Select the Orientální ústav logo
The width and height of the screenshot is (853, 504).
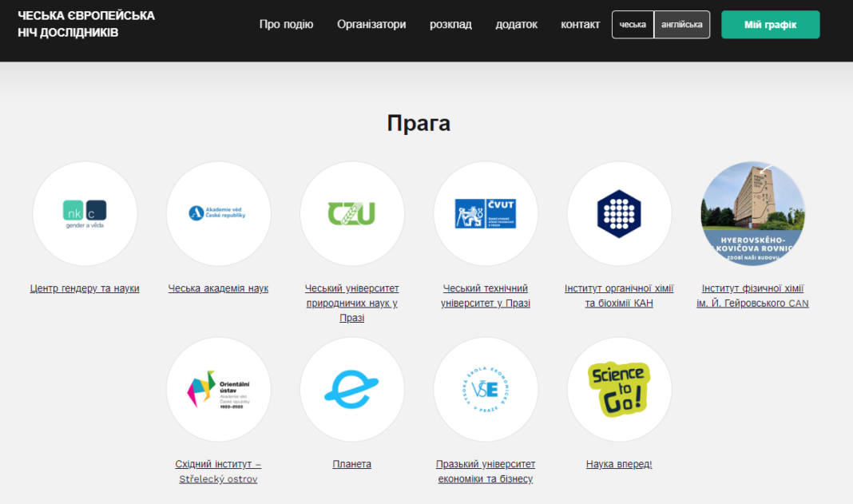coord(218,389)
